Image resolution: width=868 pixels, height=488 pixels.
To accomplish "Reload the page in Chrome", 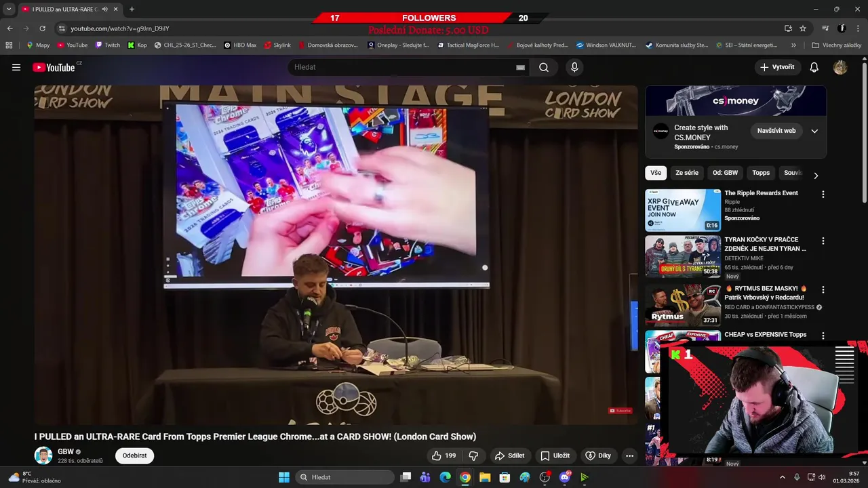I will click(42, 28).
